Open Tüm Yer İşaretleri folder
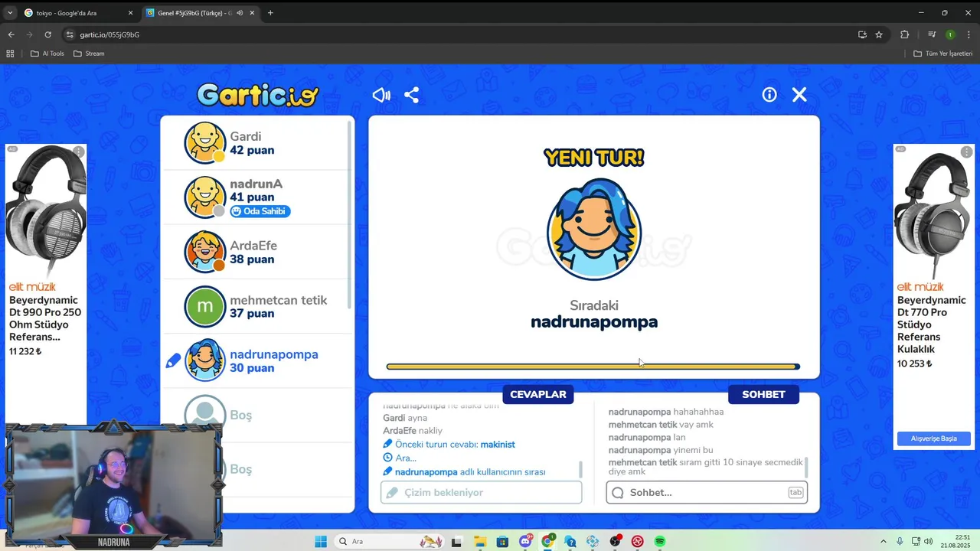 click(x=943, y=54)
